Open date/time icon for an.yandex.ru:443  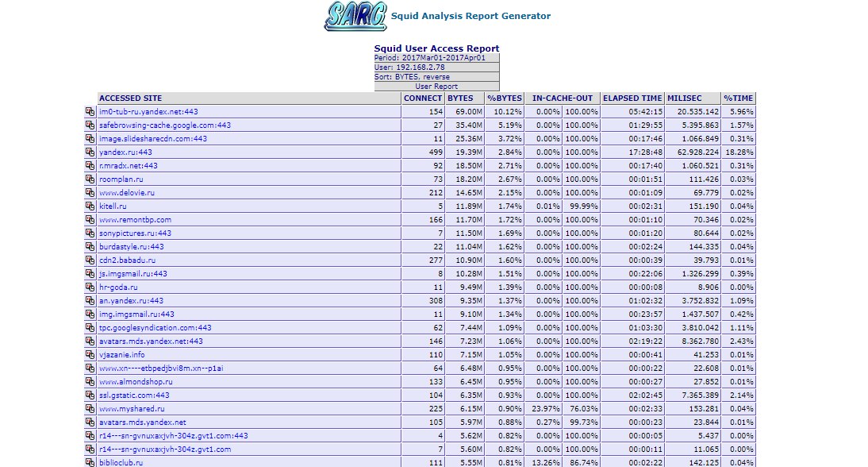[x=90, y=300]
